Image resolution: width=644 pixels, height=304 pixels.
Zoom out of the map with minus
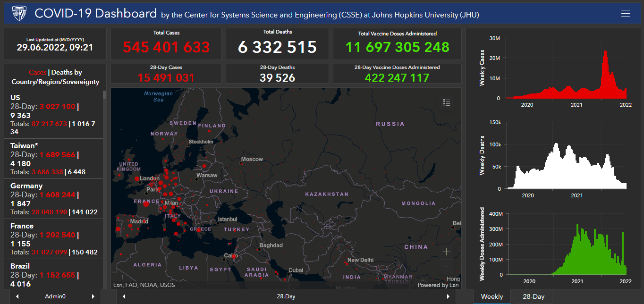click(x=446, y=267)
